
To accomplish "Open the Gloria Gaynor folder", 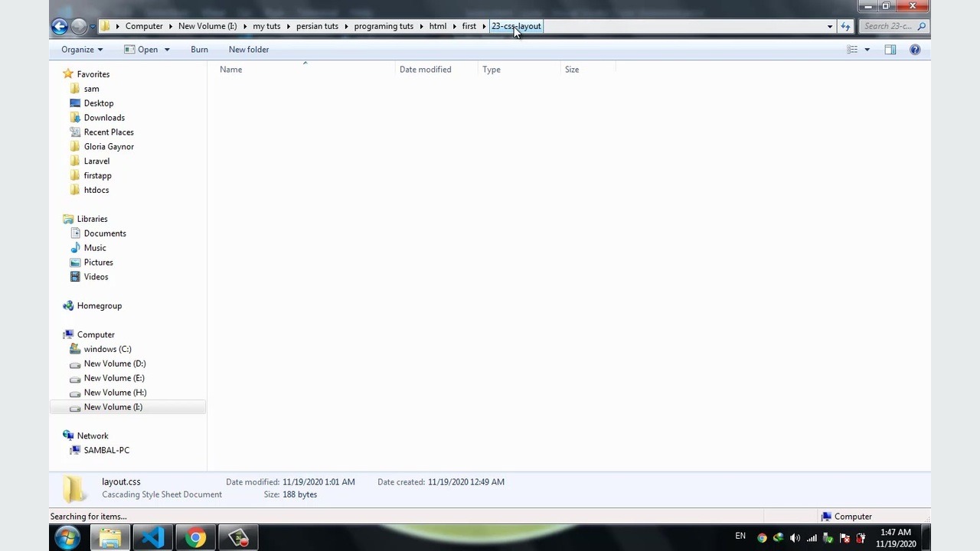I will 109,147.
